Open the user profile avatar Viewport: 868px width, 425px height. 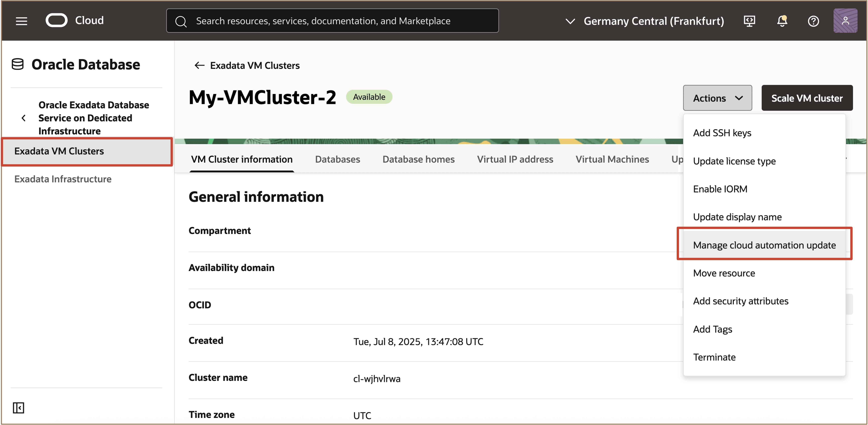click(x=845, y=20)
